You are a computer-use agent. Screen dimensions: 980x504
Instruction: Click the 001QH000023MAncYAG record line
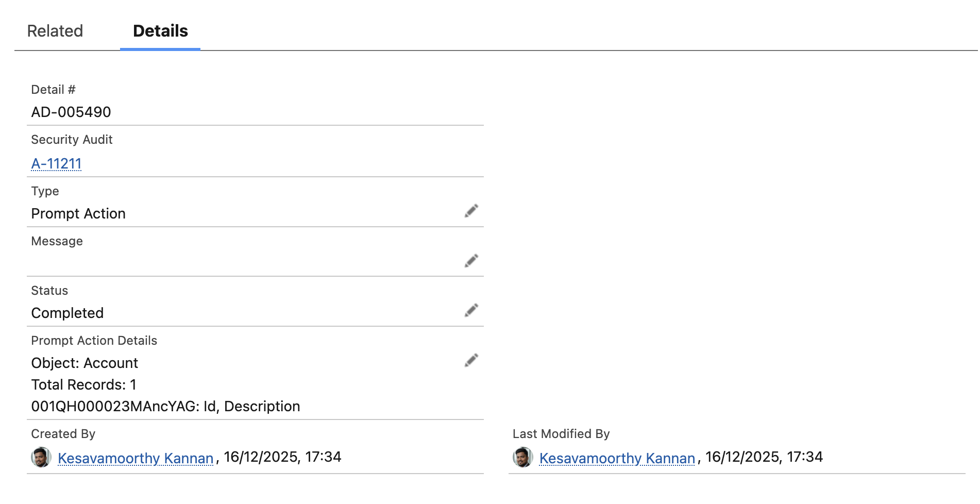pyautogui.click(x=165, y=407)
